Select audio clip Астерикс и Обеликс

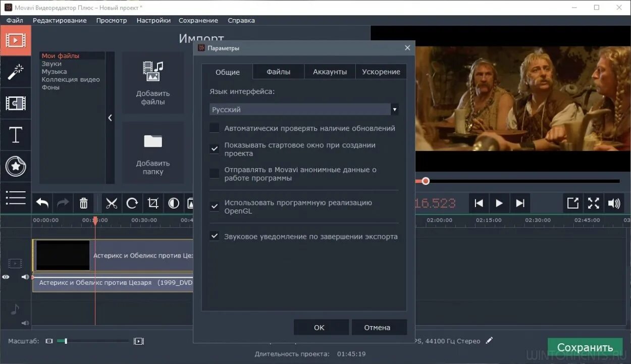[113, 283]
